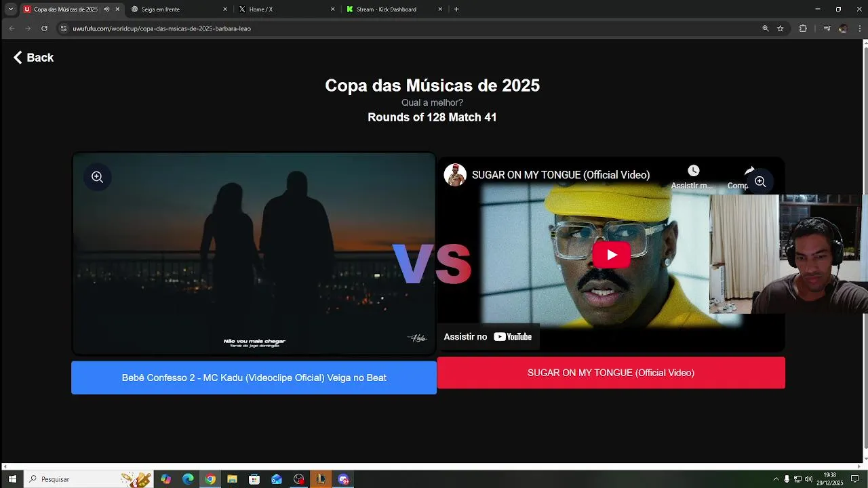Viewport: 868px width, 488px height.
Task: Open the Windows Start menu
Action: (12, 479)
